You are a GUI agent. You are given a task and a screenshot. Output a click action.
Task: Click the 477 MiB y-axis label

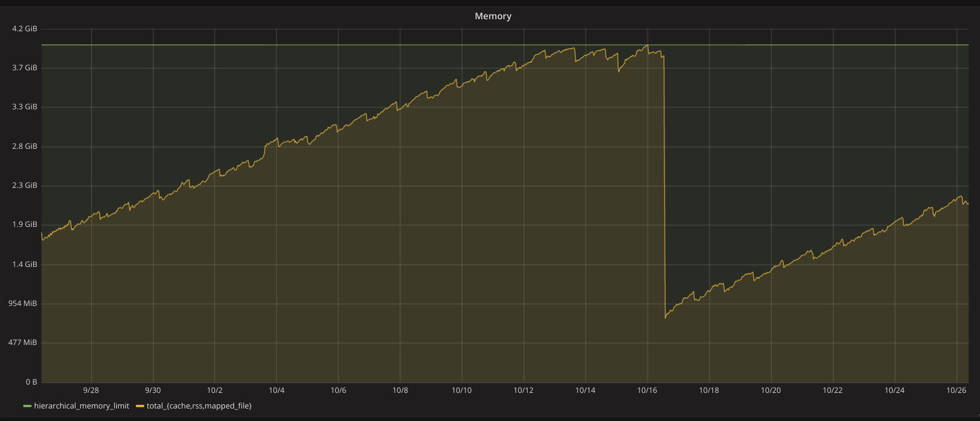pyautogui.click(x=23, y=342)
